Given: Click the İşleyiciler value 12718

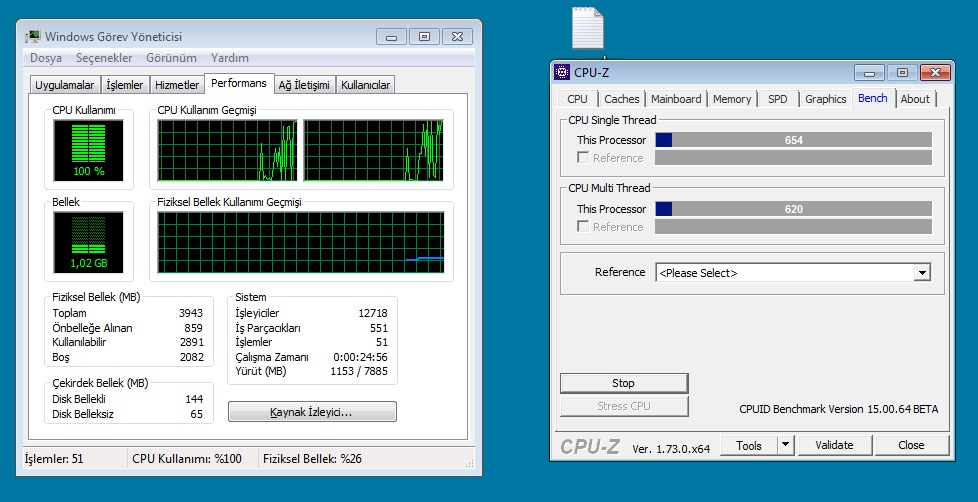Looking at the screenshot, I should tap(373, 313).
